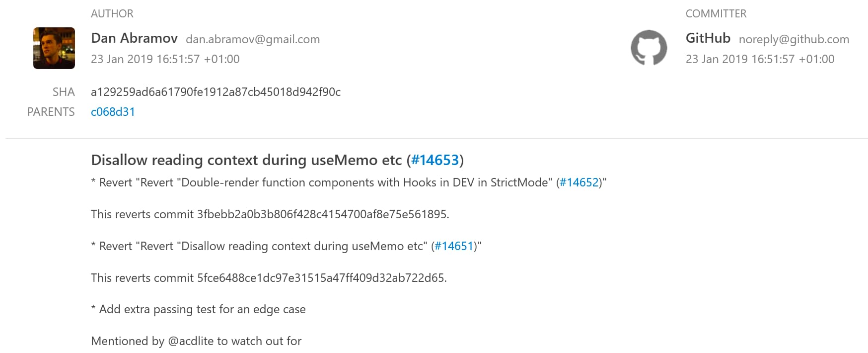Click the COMMITTER section label

pyautogui.click(x=716, y=14)
